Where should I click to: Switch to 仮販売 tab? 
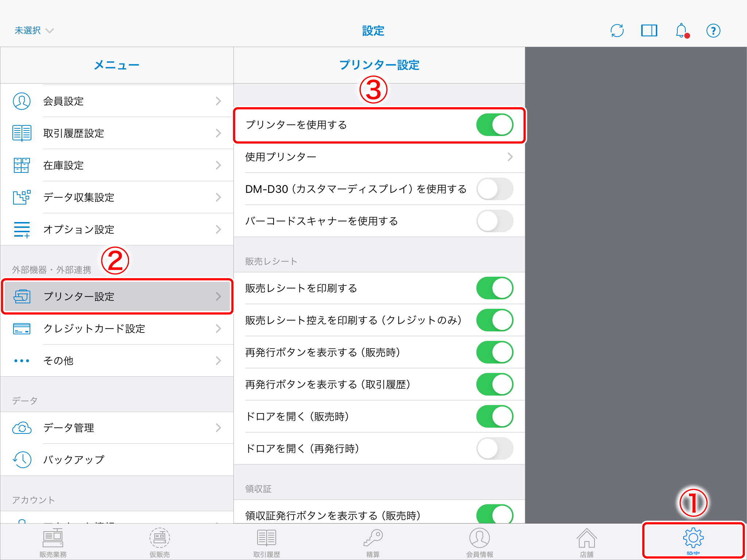point(160,543)
